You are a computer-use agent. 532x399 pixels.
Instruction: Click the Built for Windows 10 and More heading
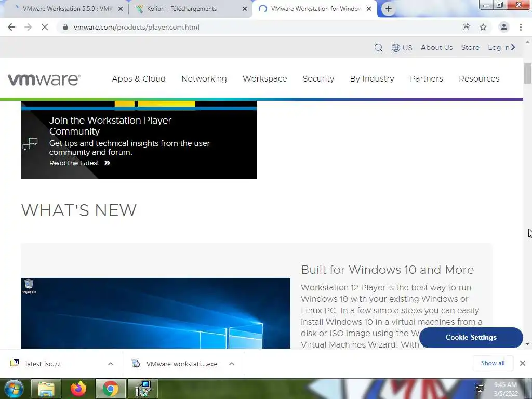pos(387,270)
